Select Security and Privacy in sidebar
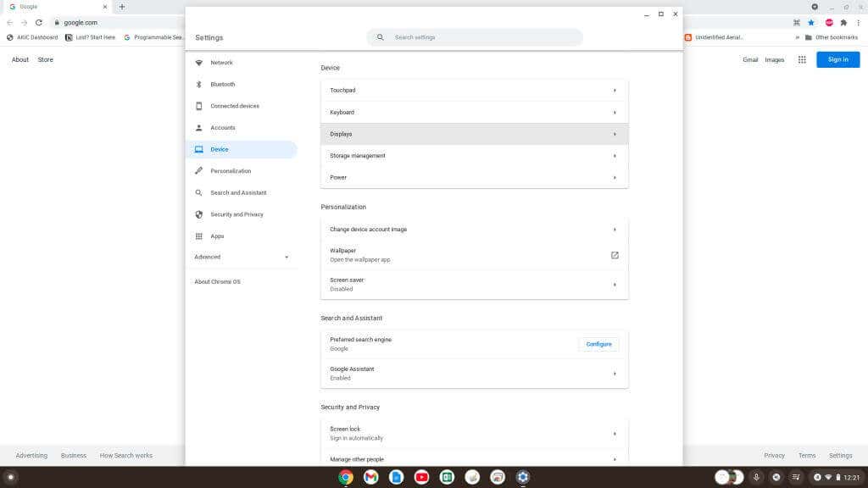868x488 pixels. tap(237, 214)
